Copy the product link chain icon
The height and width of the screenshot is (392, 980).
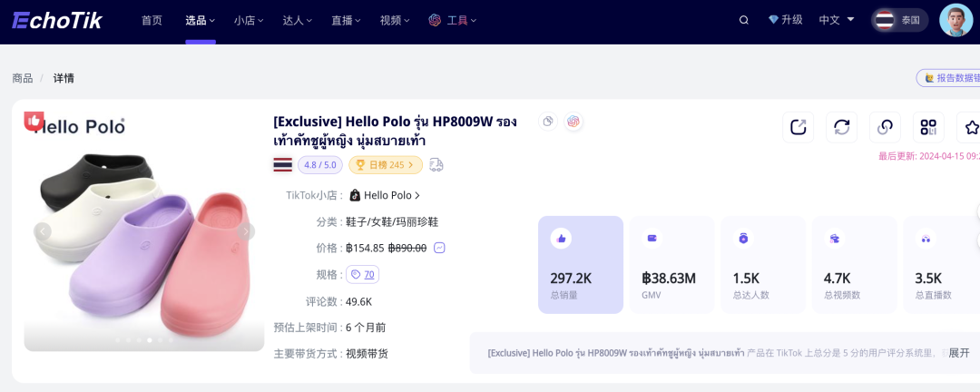[885, 128]
